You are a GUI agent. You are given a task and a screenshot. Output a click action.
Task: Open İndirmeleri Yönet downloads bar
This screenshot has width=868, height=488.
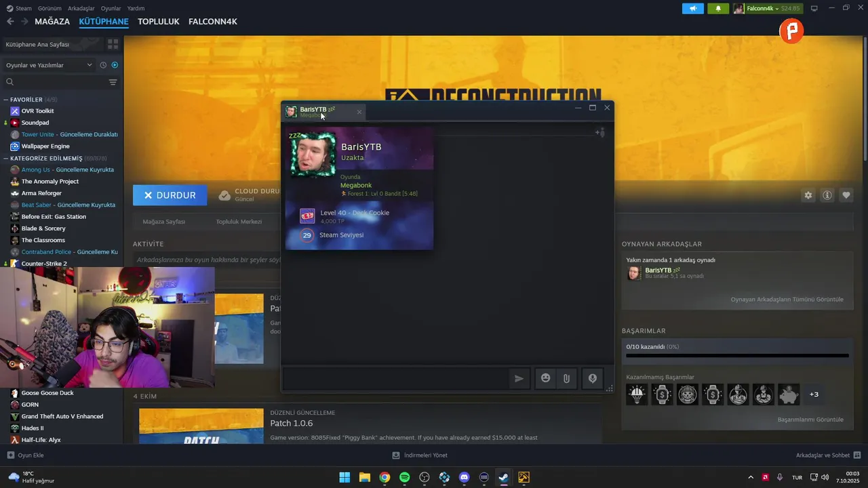coord(420,455)
